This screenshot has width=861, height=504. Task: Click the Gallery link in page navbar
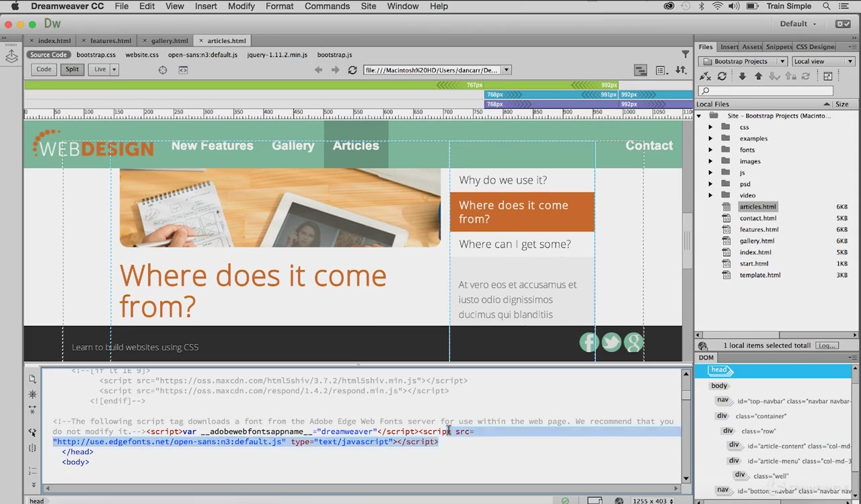[293, 145]
